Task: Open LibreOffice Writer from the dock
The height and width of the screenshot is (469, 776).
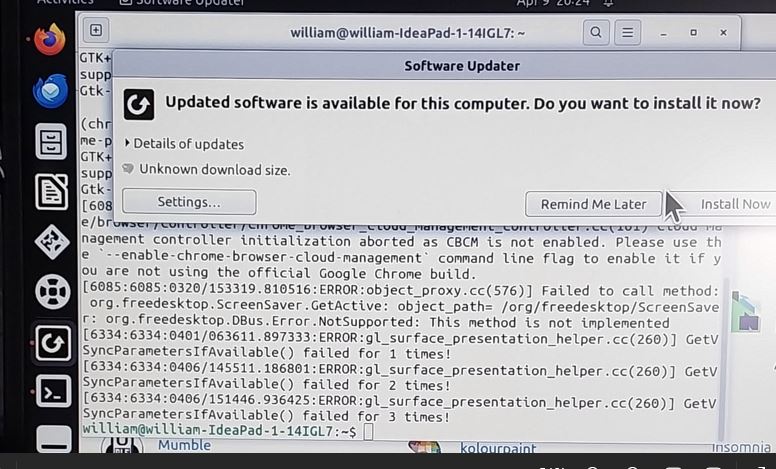Action: point(51,191)
